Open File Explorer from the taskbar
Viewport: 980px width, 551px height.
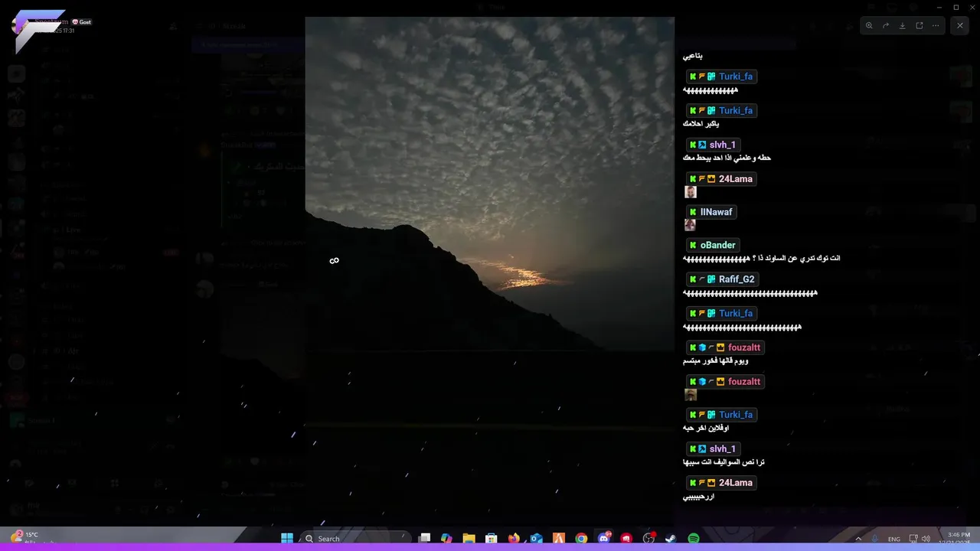(x=469, y=539)
